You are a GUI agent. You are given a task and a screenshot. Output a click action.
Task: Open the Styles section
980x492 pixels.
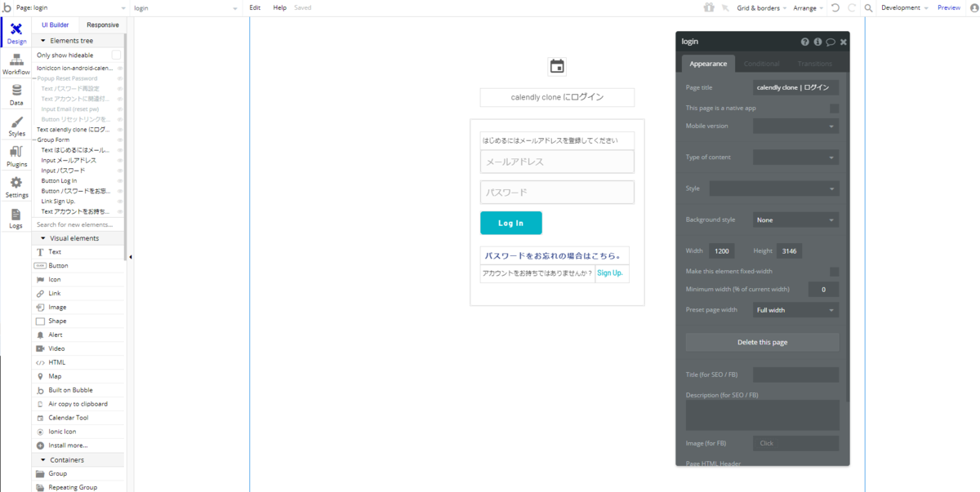[x=16, y=126]
